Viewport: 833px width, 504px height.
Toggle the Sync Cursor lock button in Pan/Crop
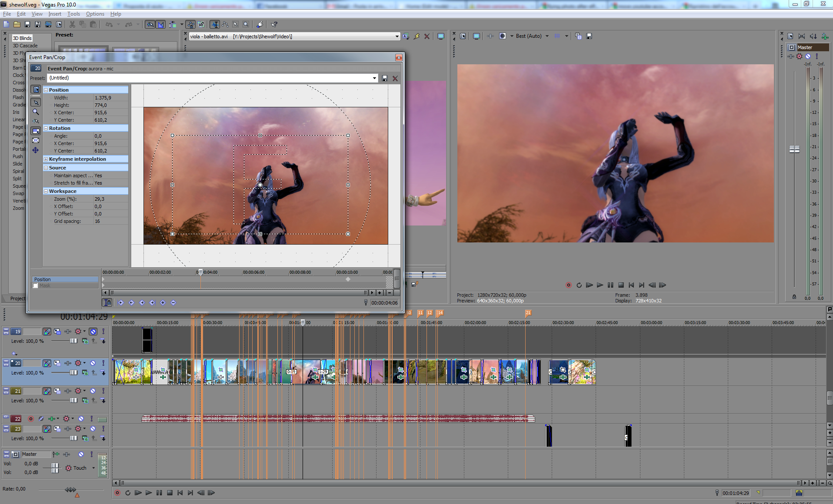pos(107,302)
